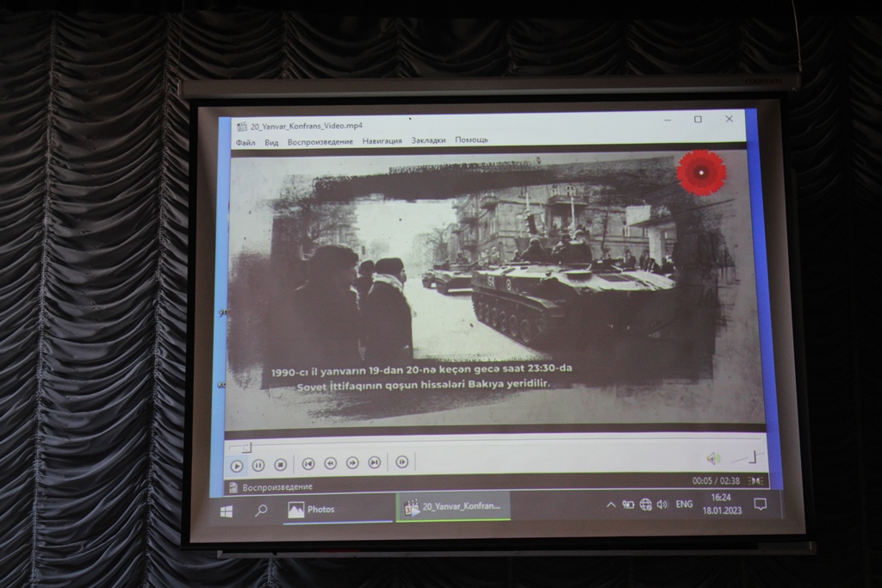This screenshot has height=588, width=882.
Task: Stop the video with the Stop button
Action: pos(280,465)
